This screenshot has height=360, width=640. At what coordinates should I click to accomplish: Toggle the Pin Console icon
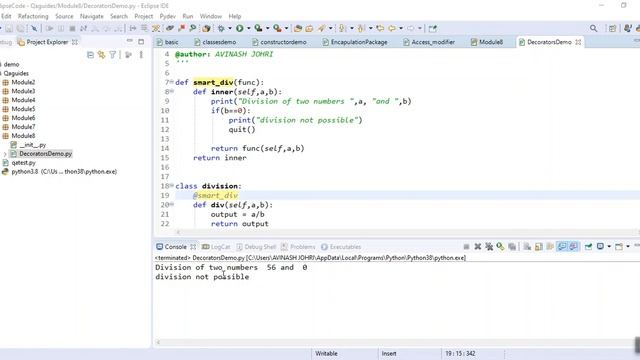point(588,247)
